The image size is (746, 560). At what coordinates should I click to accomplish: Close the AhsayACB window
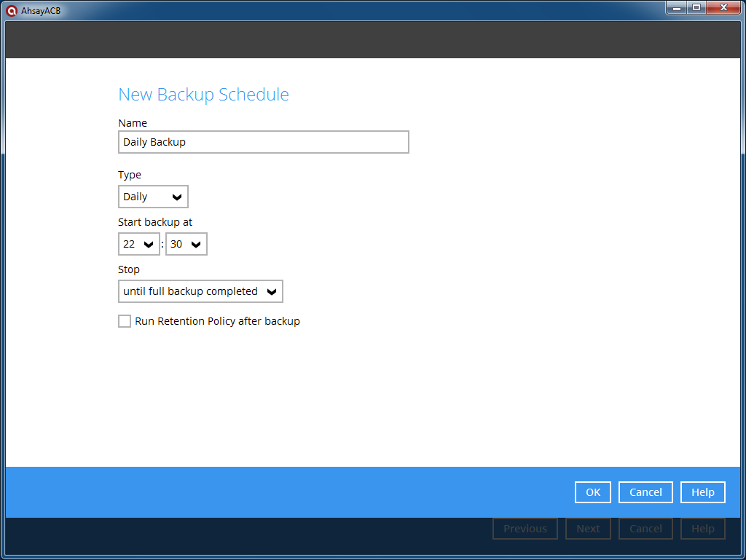pos(723,7)
